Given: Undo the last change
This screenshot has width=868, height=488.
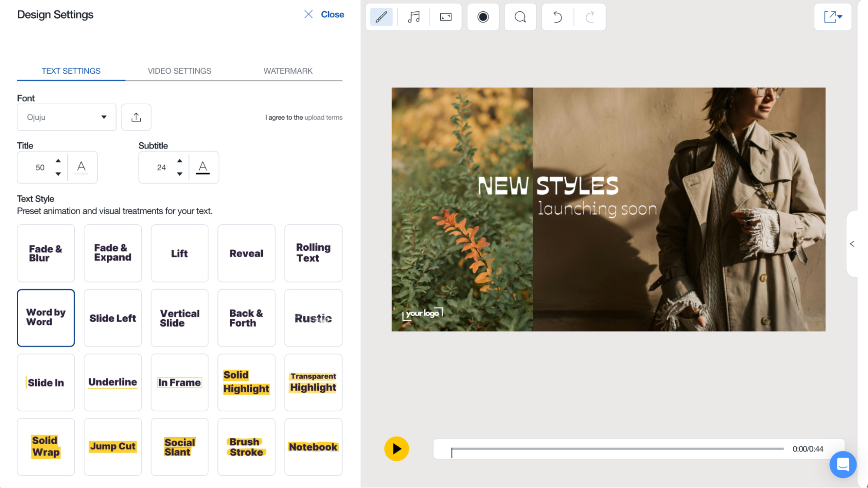Looking at the screenshot, I should (557, 17).
